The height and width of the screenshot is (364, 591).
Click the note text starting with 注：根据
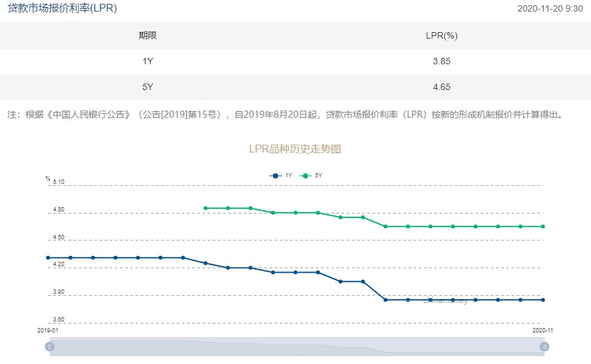pyautogui.click(x=286, y=114)
